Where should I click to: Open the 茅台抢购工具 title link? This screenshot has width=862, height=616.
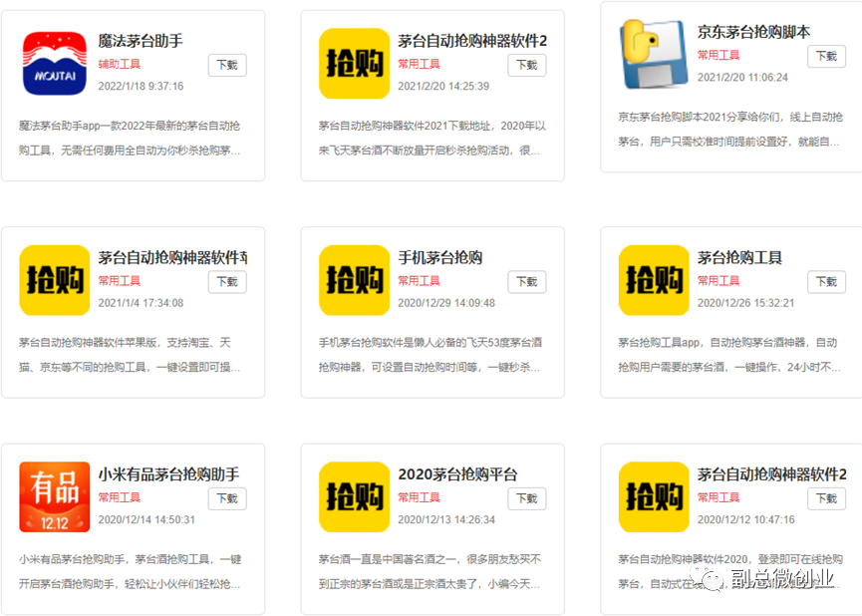point(739,257)
